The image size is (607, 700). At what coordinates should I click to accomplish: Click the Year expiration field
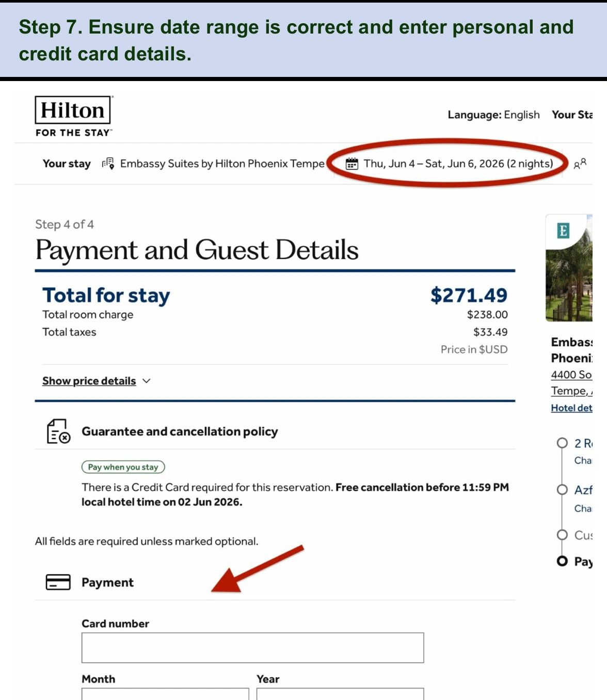pyautogui.click(x=340, y=694)
